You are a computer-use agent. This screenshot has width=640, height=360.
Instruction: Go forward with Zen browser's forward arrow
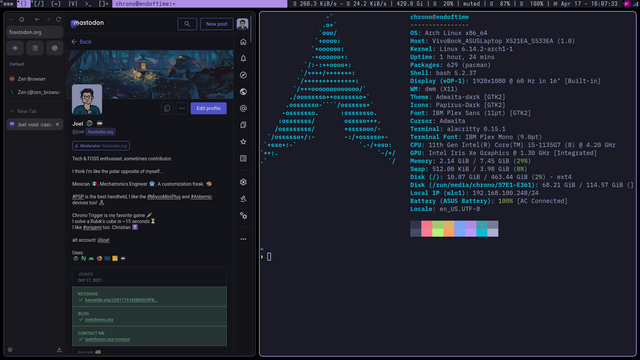48,19
